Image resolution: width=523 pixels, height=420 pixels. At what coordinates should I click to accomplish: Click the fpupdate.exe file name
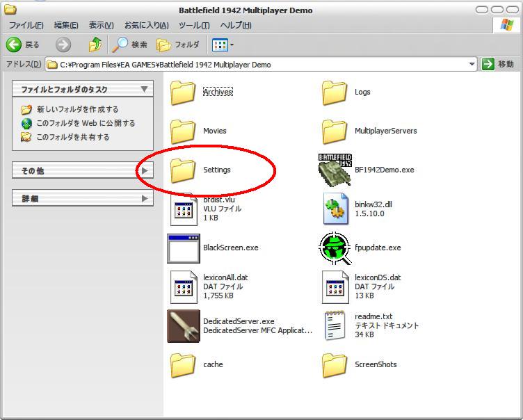point(378,248)
